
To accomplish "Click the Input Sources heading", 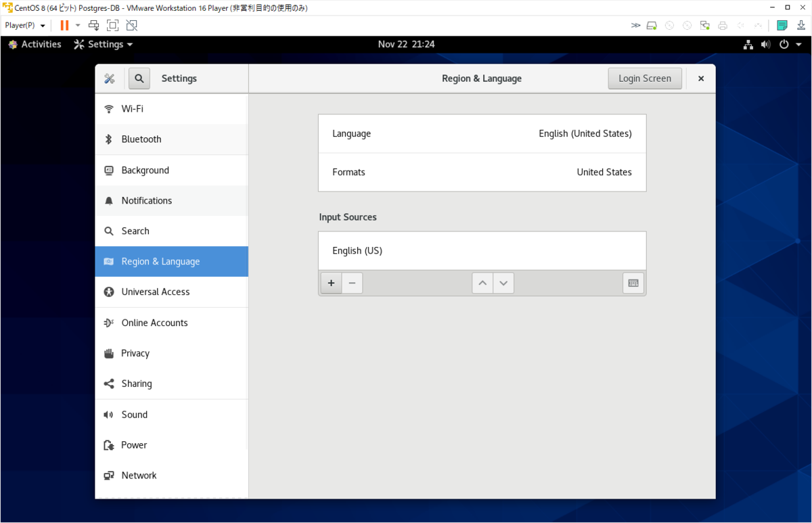I will click(348, 217).
